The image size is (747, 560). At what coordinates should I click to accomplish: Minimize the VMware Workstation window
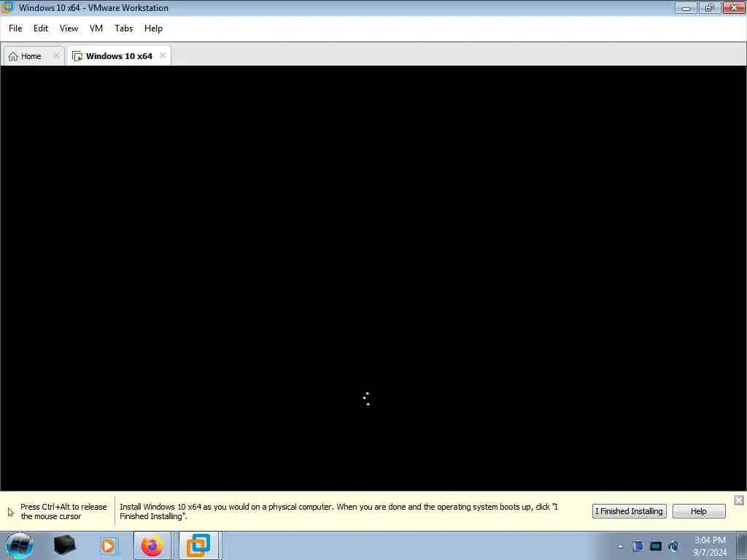point(686,7)
